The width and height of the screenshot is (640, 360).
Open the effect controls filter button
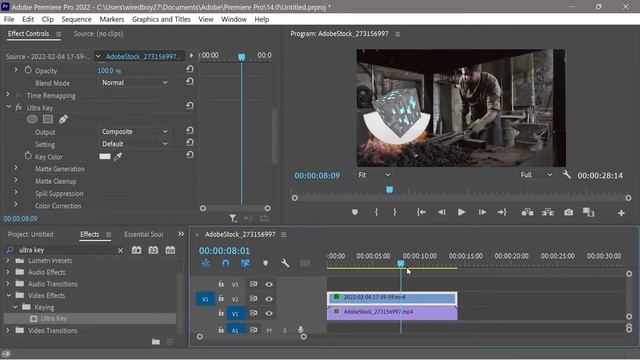233,218
